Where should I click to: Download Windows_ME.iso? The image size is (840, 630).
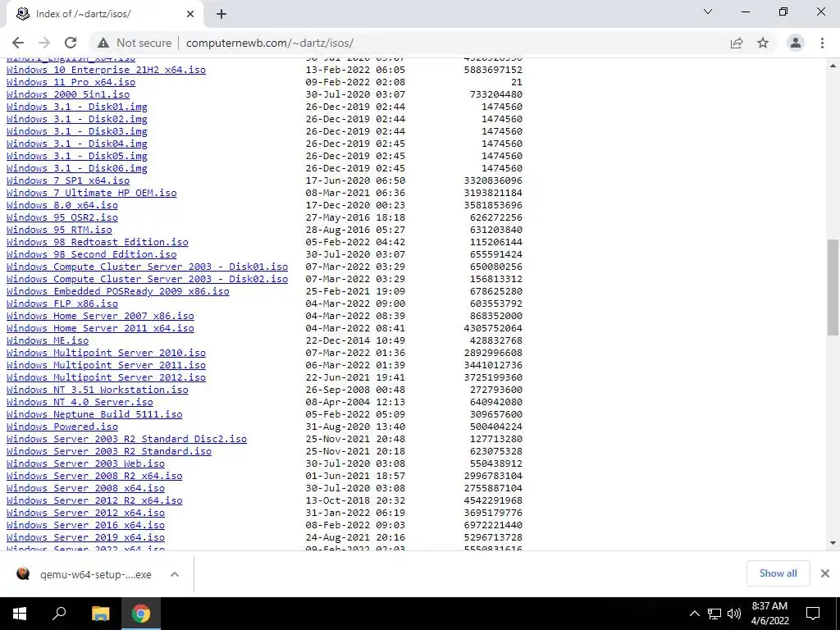point(48,340)
